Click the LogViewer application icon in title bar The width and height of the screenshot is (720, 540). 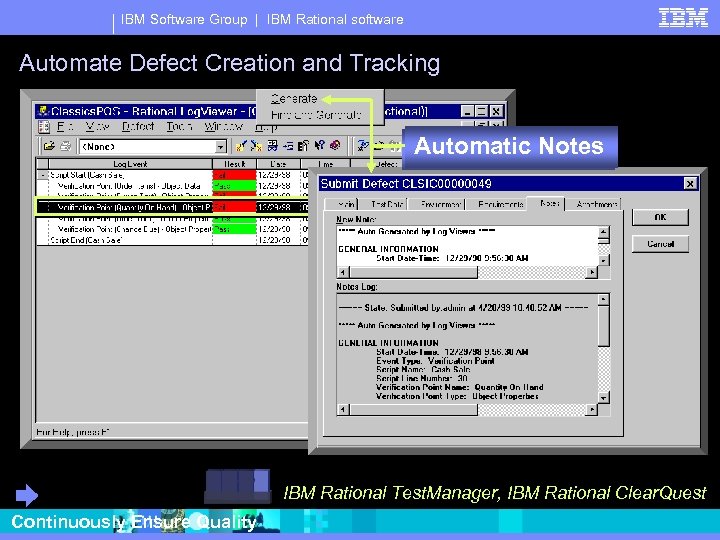point(44,111)
